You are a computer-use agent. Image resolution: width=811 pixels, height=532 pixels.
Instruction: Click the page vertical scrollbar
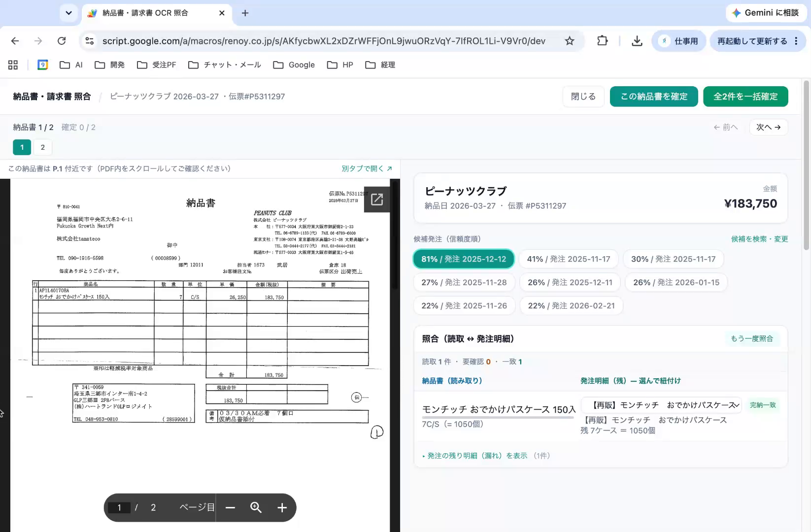click(806, 165)
